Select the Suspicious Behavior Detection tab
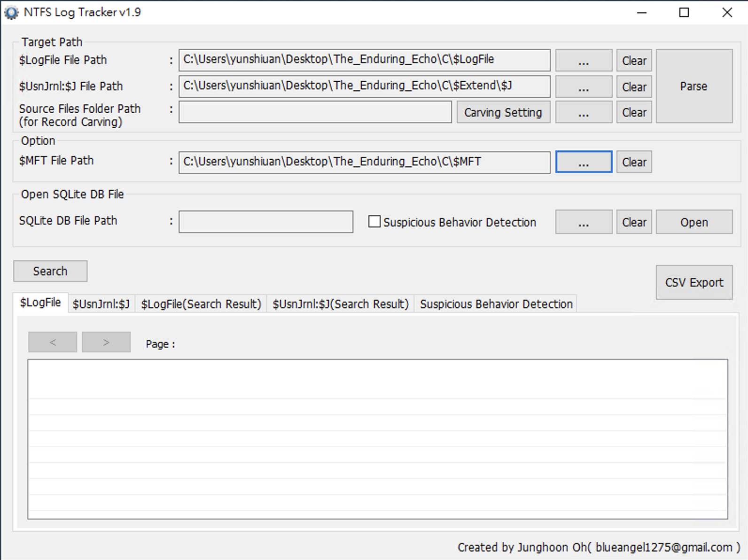The width and height of the screenshot is (748, 560). pyautogui.click(x=496, y=304)
